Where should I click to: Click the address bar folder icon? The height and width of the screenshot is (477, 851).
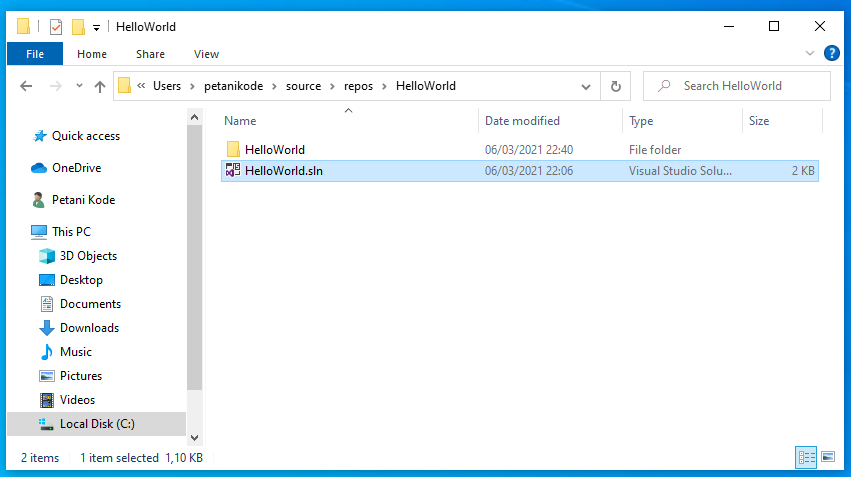124,85
